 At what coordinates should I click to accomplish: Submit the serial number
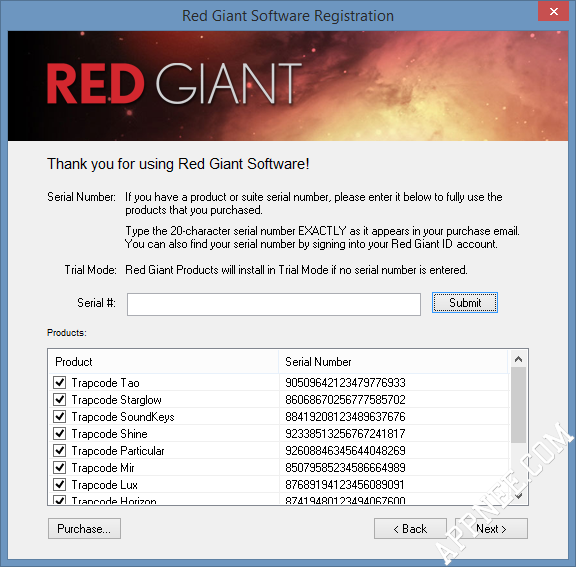pyautogui.click(x=465, y=303)
